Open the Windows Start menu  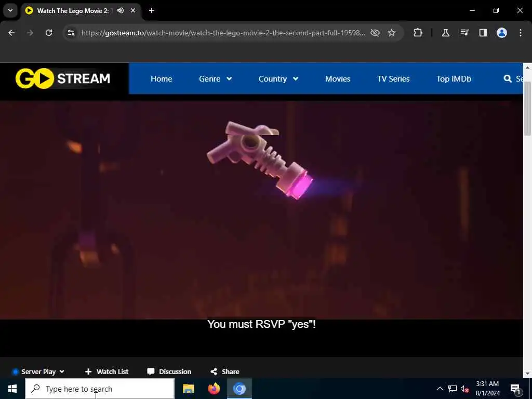[12, 389]
